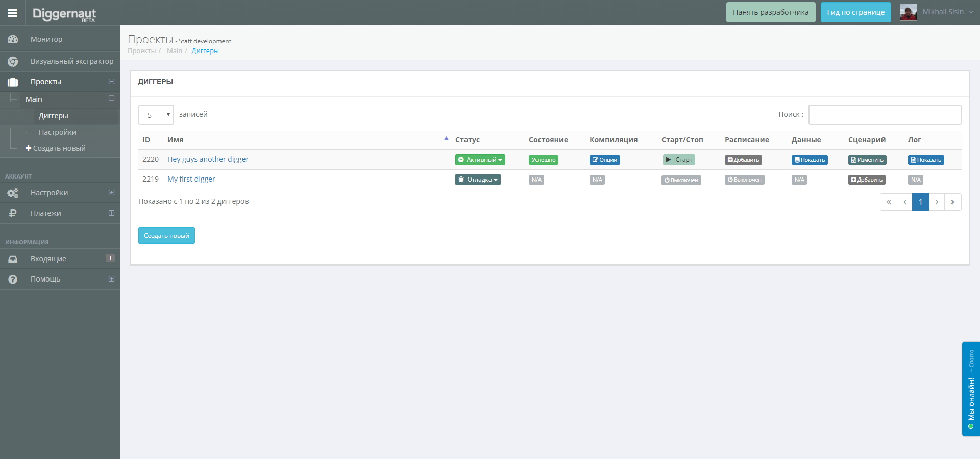Go to first page of results
This screenshot has width=980, height=459.
[889, 202]
